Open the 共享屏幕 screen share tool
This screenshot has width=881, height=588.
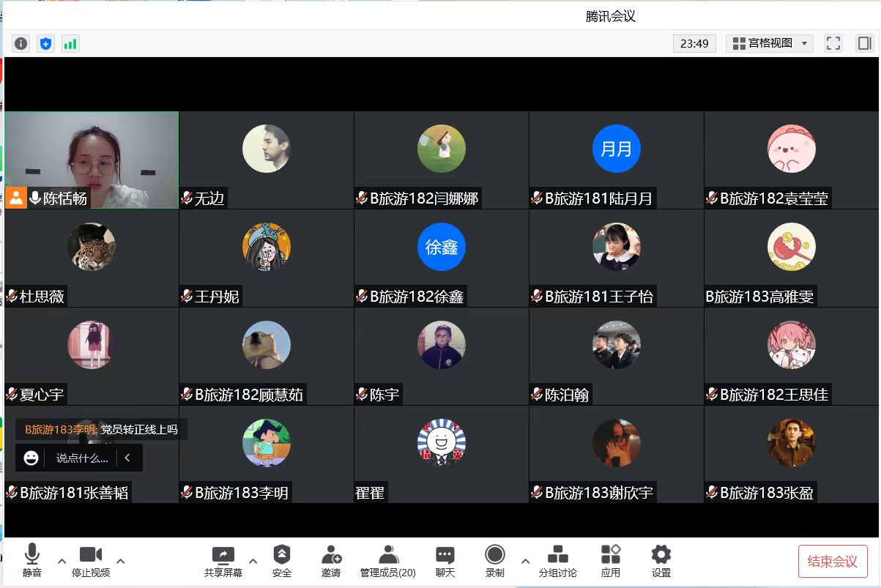(223, 562)
